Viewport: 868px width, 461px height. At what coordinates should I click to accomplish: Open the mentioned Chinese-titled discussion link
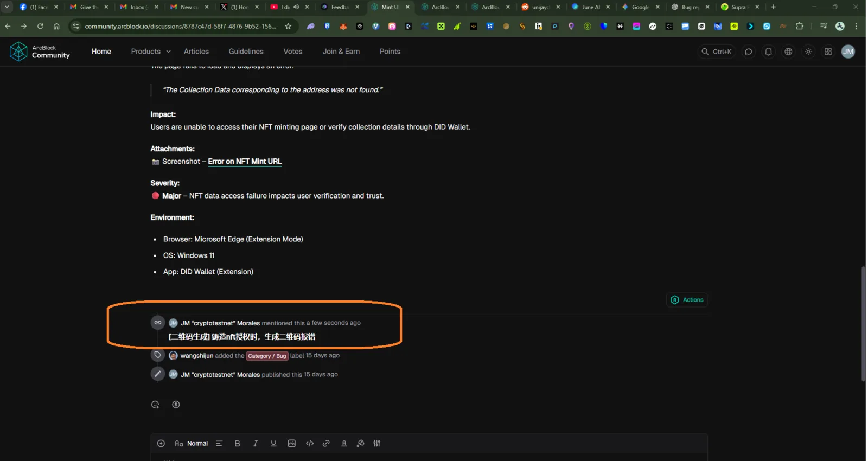[x=242, y=337]
